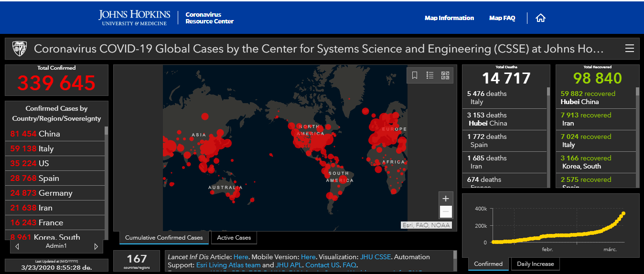Click the AUSTRALIA label on the map

pos(225,188)
